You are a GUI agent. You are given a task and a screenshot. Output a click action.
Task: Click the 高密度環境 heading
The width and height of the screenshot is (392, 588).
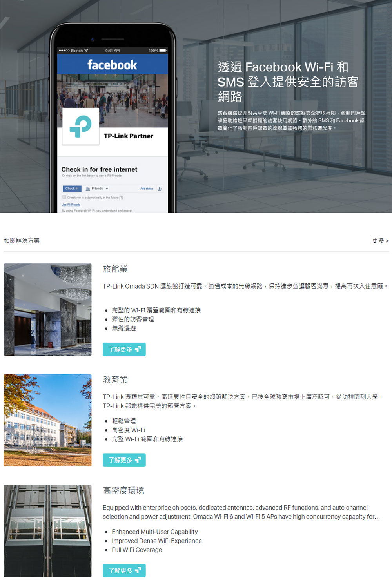click(x=123, y=490)
